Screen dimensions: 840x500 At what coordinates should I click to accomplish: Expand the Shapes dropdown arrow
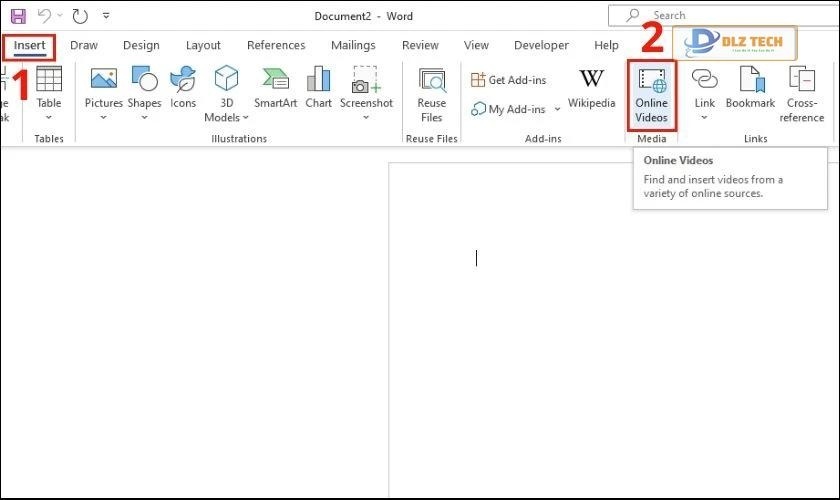tap(144, 117)
